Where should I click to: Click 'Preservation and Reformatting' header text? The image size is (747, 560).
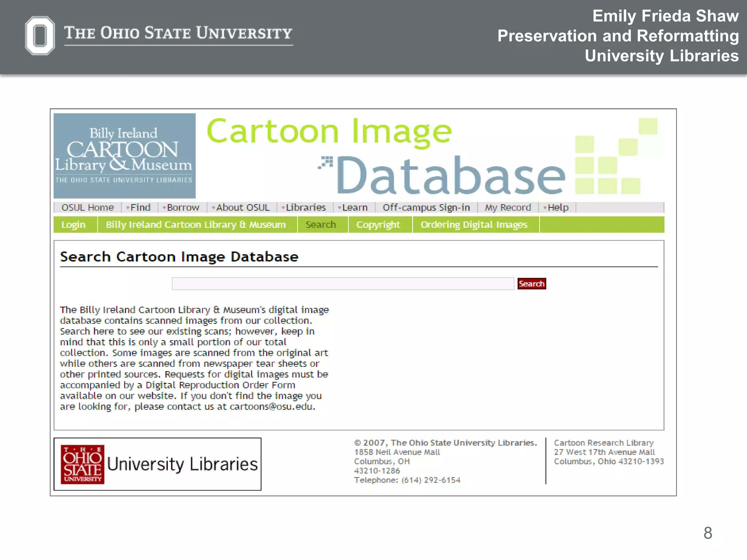pyautogui.click(x=618, y=36)
